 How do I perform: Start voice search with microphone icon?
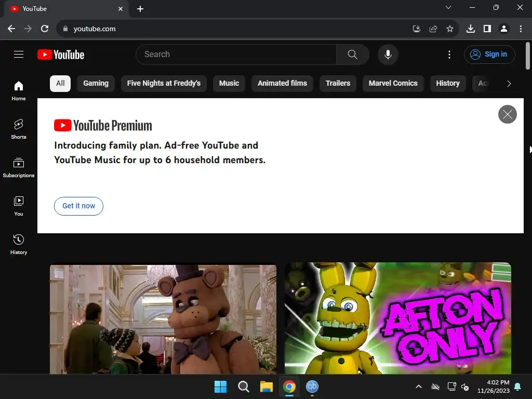pos(388,54)
